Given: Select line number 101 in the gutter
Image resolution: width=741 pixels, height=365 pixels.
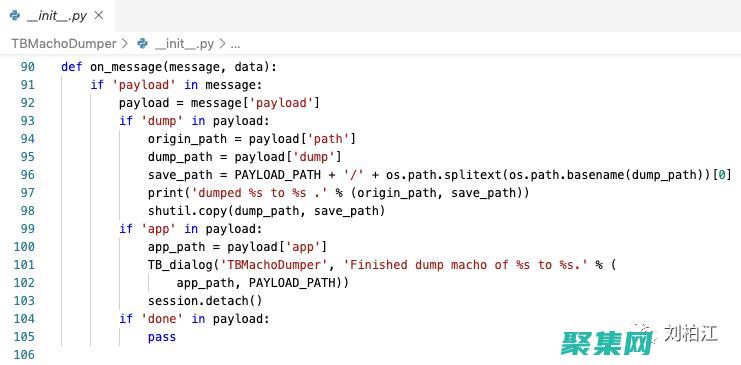Looking at the screenshot, I should (x=24, y=265).
